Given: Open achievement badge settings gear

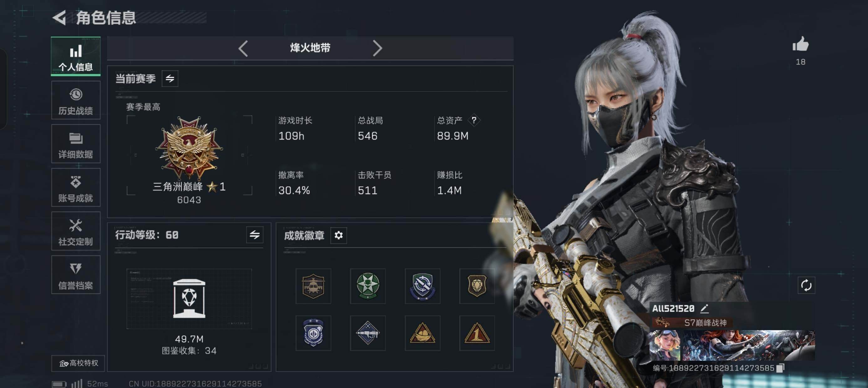Looking at the screenshot, I should 338,235.
